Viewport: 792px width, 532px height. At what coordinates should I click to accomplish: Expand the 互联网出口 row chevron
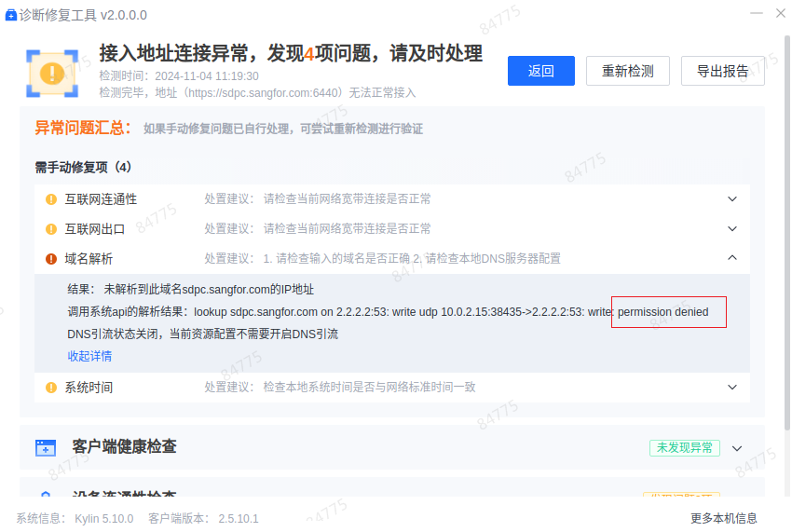tap(732, 228)
